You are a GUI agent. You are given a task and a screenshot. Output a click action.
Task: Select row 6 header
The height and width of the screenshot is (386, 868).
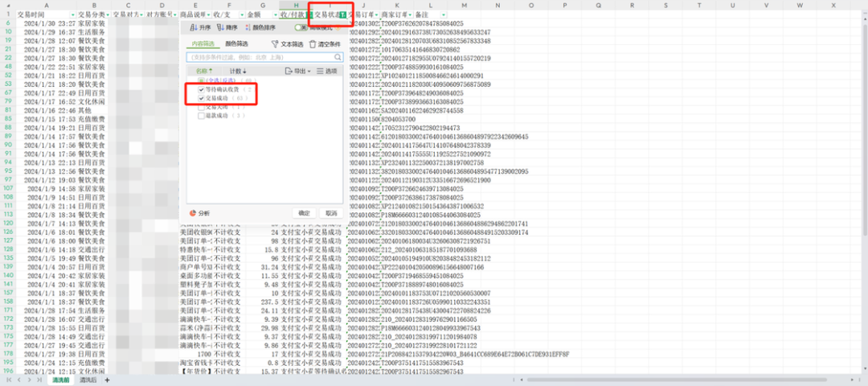(7, 23)
